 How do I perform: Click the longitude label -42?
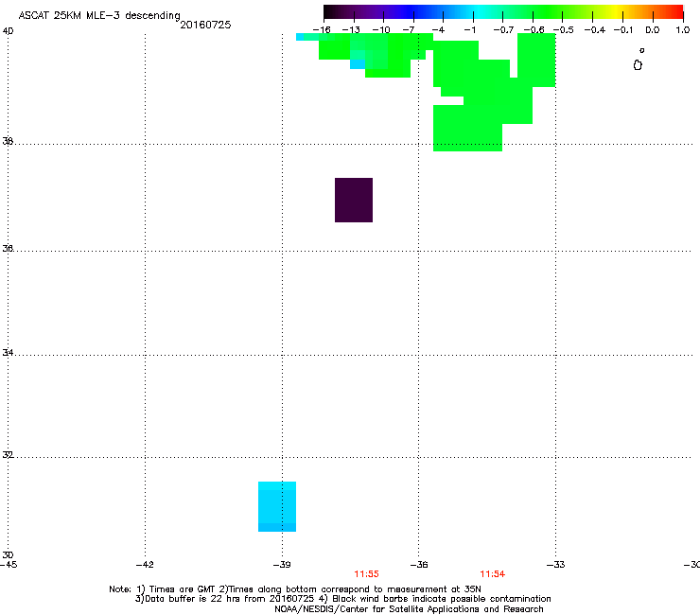[145, 565]
